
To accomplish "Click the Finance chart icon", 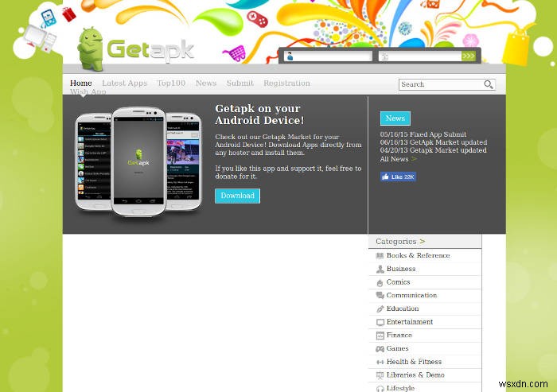I will 380,336.
